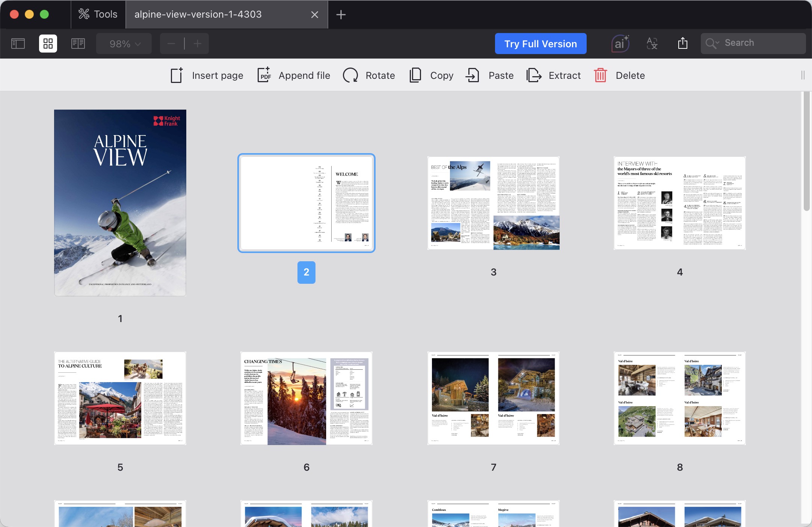Open the AI assistant icon

click(x=620, y=44)
